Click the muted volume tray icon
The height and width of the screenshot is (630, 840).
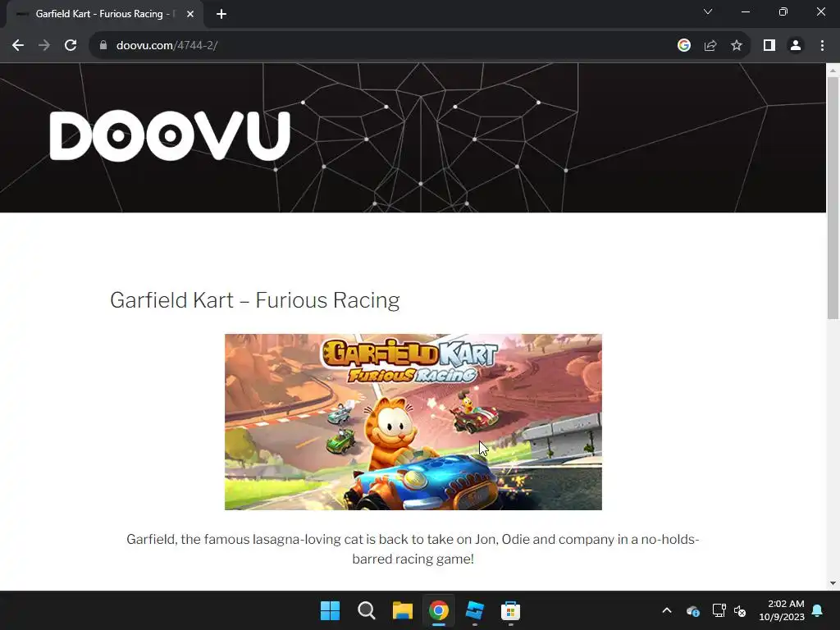click(740, 610)
